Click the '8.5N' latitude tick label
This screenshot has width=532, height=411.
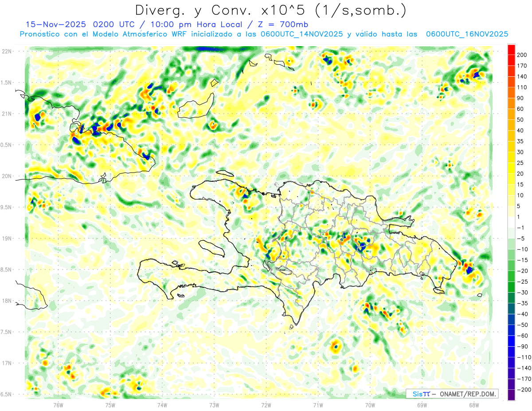click(7, 270)
